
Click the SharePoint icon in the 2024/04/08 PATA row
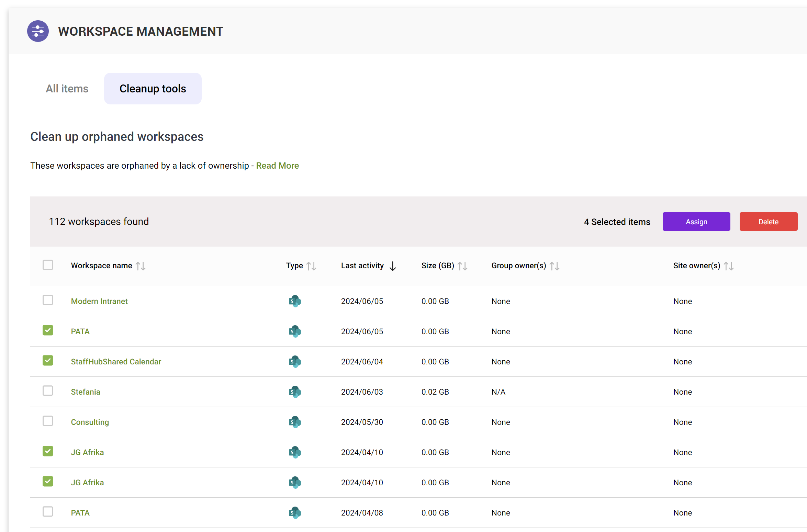point(295,513)
